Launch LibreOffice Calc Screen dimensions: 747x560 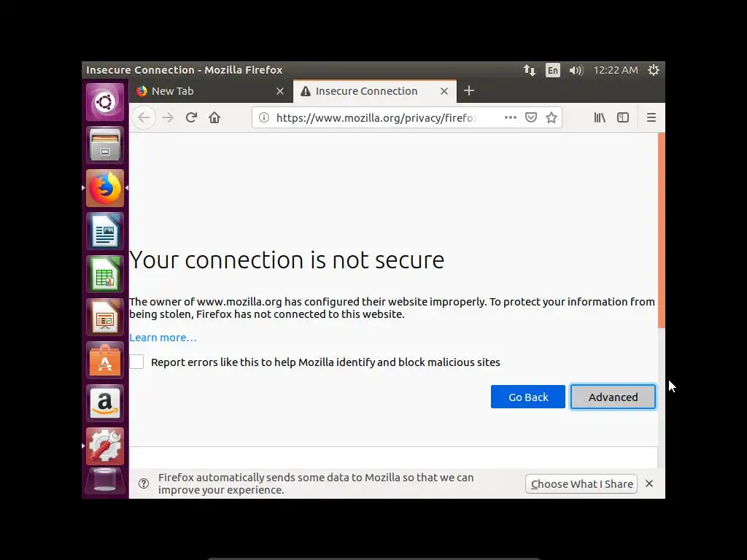(105, 274)
